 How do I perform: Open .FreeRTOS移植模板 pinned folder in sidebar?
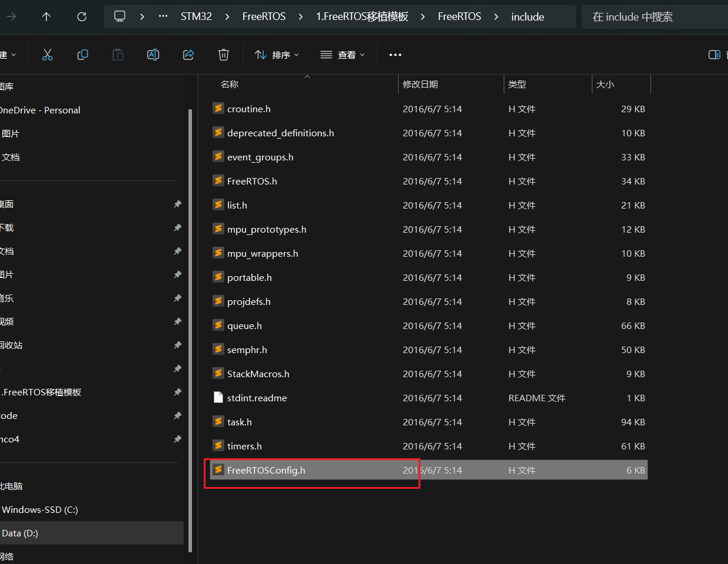pos(41,392)
